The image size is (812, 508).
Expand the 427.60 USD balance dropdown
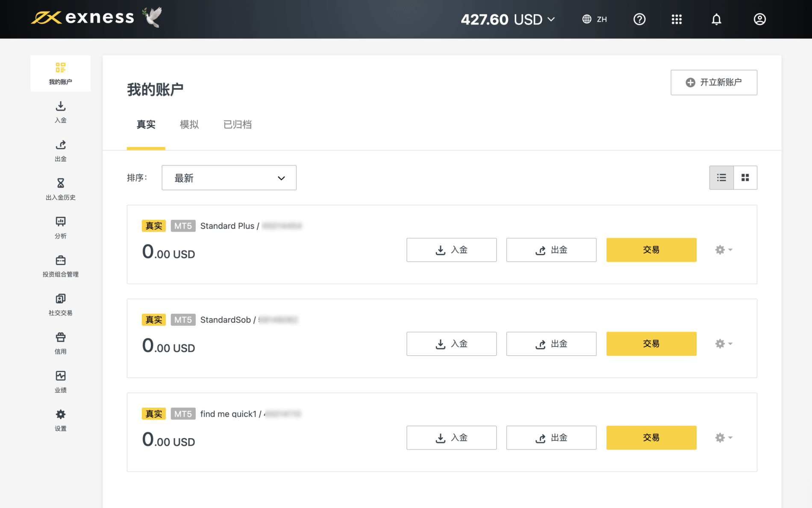point(508,19)
